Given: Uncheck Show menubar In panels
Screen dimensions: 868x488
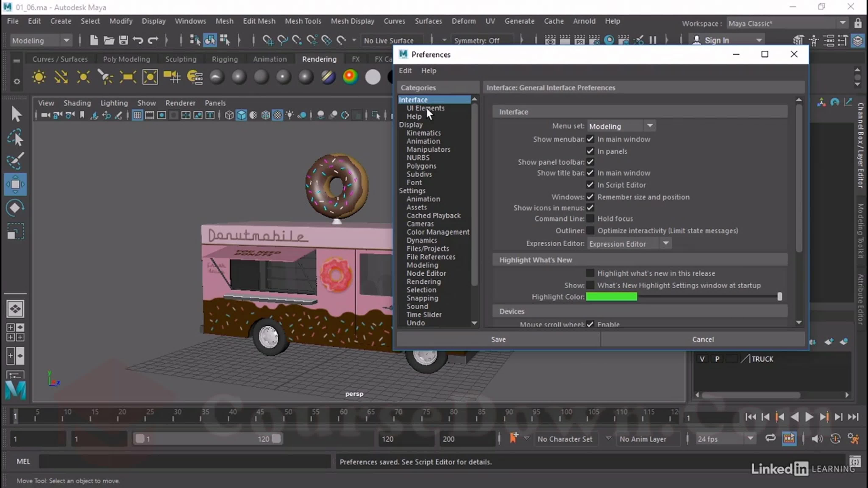Looking at the screenshot, I should (x=590, y=151).
